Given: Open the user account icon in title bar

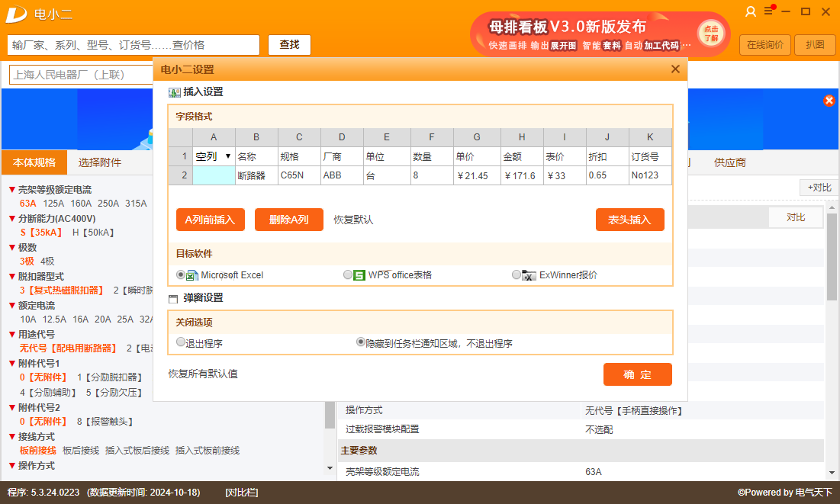Looking at the screenshot, I should [x=751, y=12].
